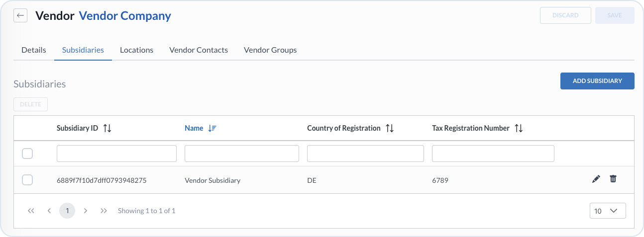644x237 pixels.
Task: Open the rows-per-page dropdown showing 10
Action: (x=607, y=211)
